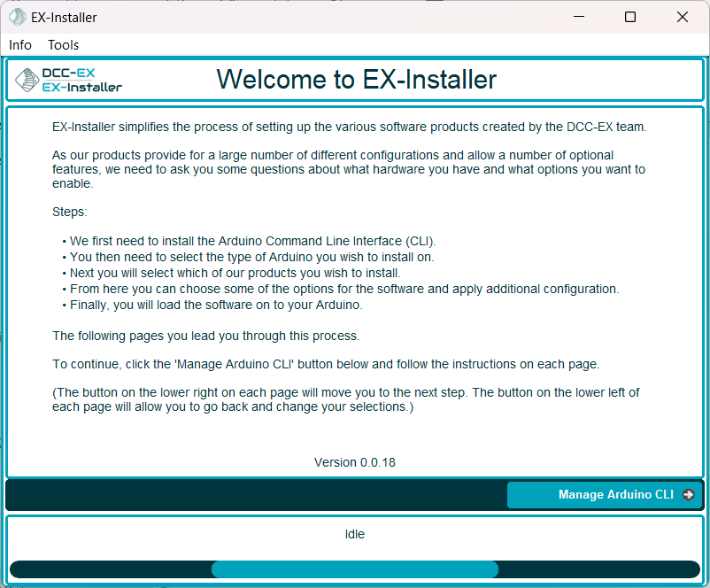This screenshot has height=588, width=710.
Task: Open the Info menu
Action: 20,45
